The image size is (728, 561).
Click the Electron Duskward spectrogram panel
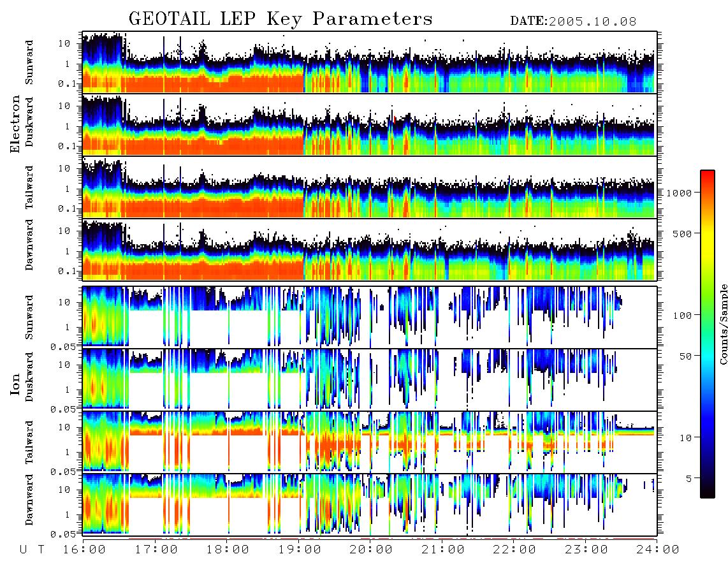pyautogui.click(x=370, y=124)
